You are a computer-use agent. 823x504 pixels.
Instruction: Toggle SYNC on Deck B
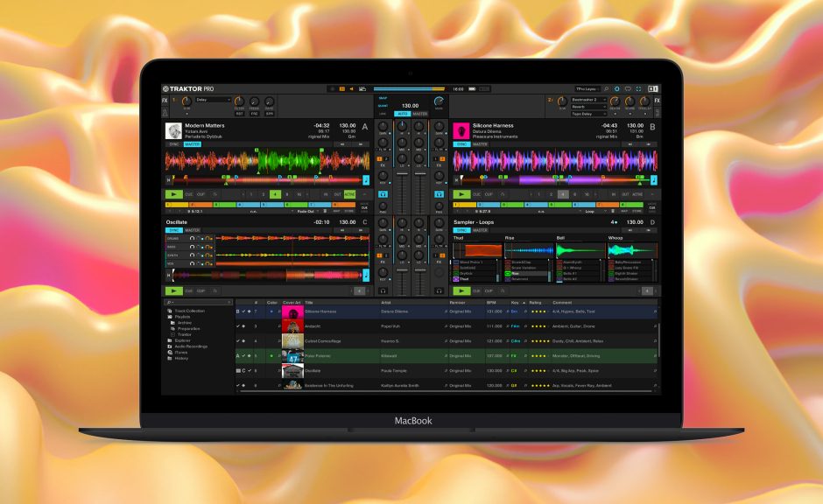(461, 144)
